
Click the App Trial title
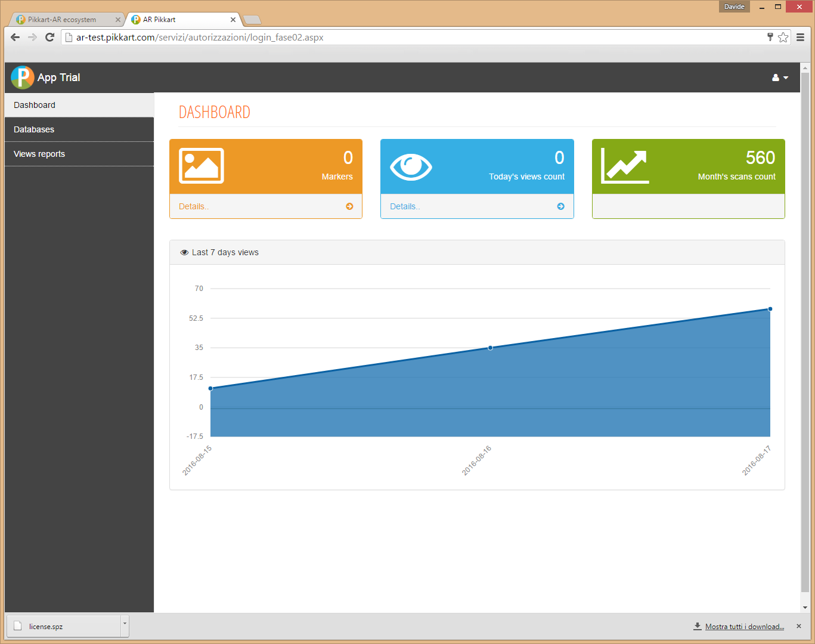(58, 78)
